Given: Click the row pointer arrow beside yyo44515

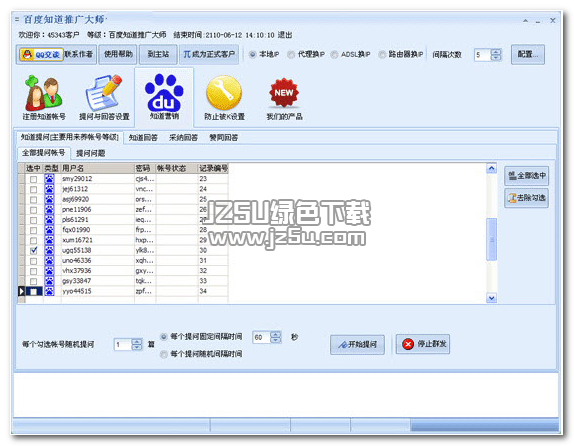Looking at the screenshot, I should coord(22,291).
